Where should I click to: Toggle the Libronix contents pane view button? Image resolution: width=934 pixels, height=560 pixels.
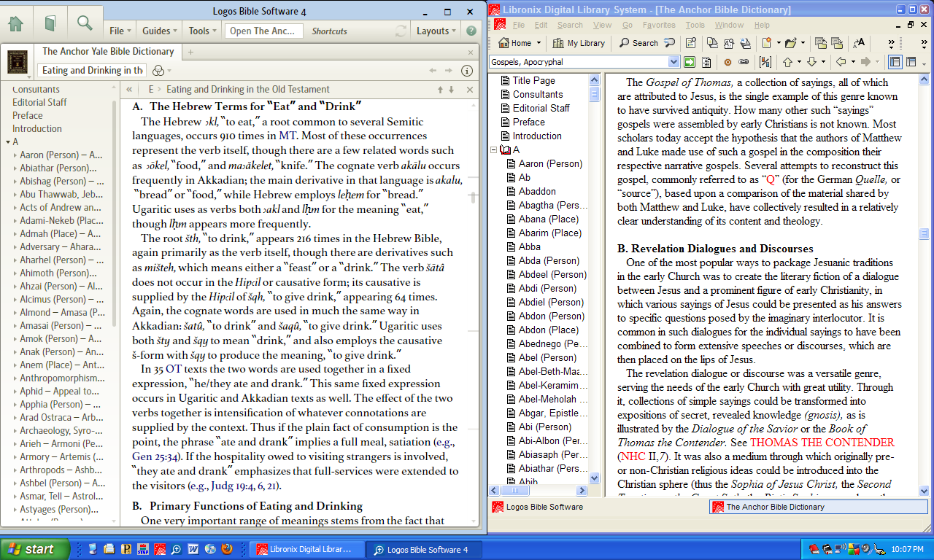[895, 62]
